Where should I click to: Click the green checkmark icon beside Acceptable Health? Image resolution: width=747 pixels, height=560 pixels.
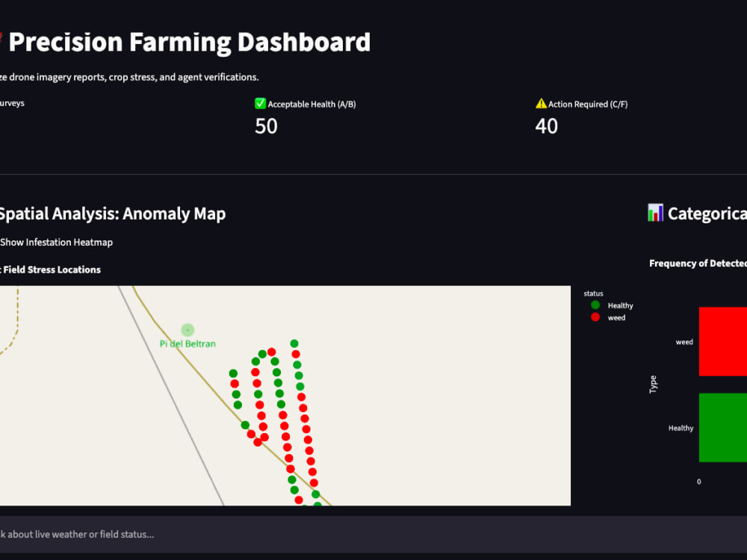pos(260,103)
